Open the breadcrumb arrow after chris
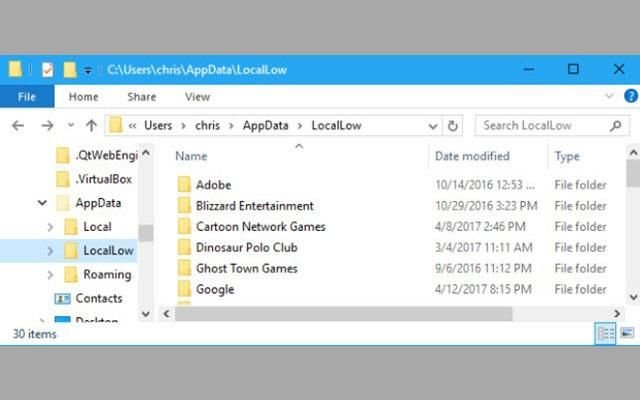The image size is (640, 400). coord(231,126)
